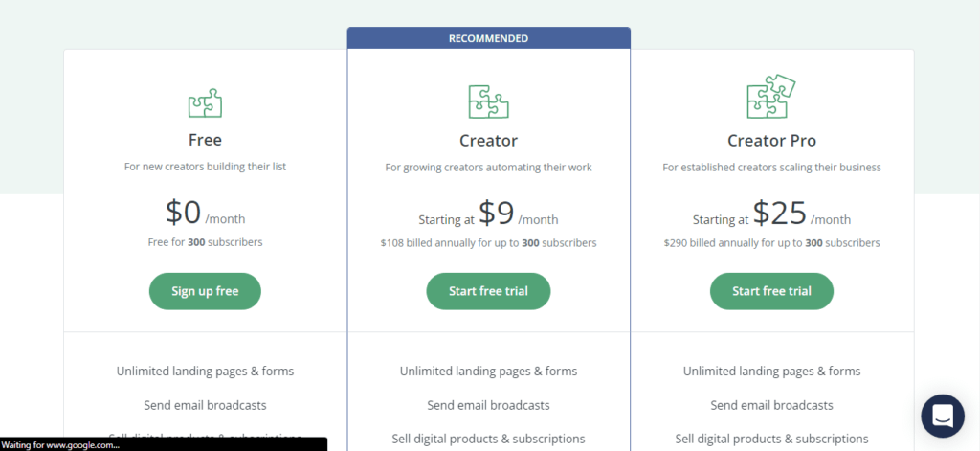Select the Creator Pro plan heading

[x=771, y=141]
